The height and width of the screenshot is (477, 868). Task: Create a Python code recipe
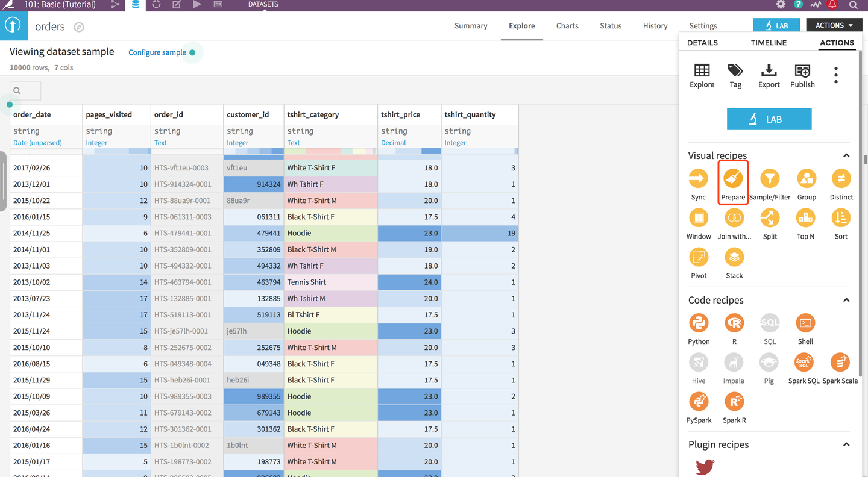pyautogui.click(x=699, y=323)
